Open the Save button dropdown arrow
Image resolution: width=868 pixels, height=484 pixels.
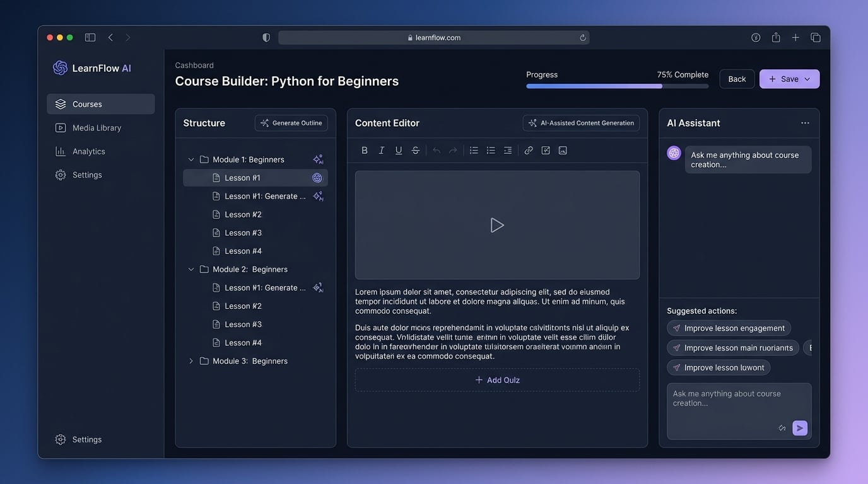pyautogui.click(x=807, y=79)
